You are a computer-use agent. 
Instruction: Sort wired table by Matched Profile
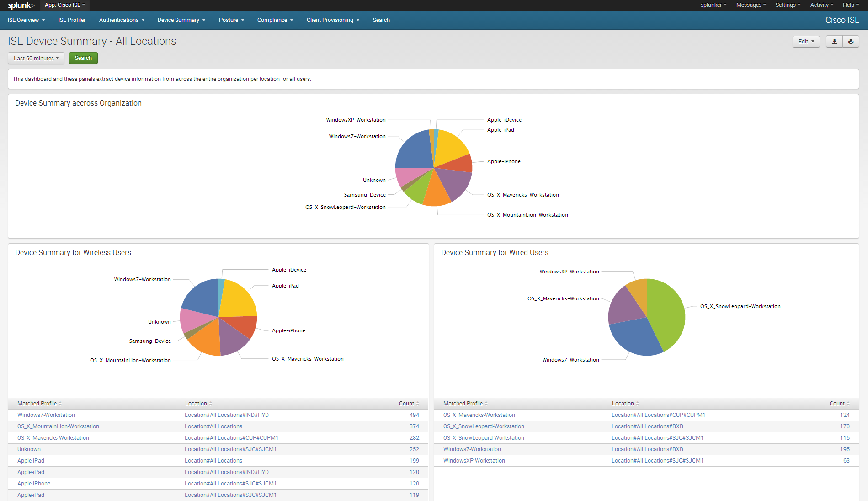click(x=465, y=404)
